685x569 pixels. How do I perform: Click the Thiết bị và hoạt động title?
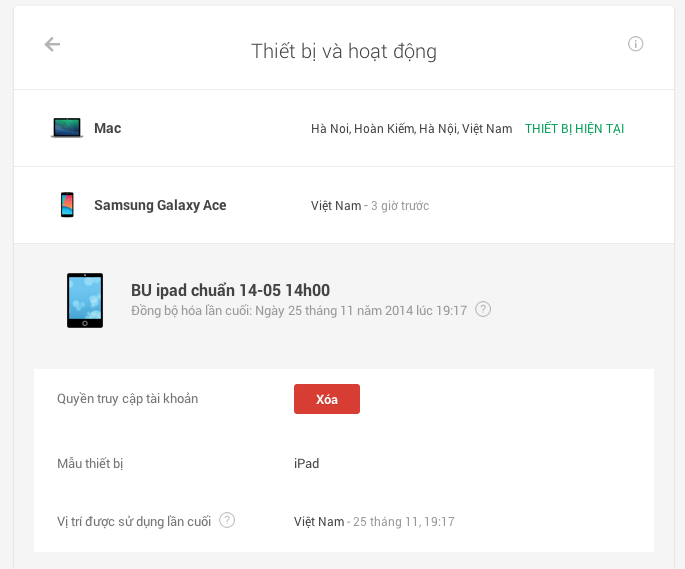coord(343,51)
